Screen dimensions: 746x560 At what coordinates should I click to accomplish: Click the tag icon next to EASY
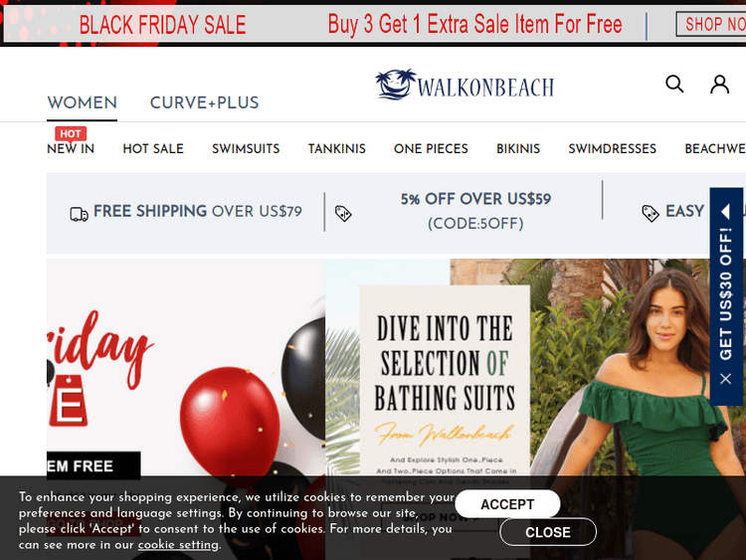[651, 213]
